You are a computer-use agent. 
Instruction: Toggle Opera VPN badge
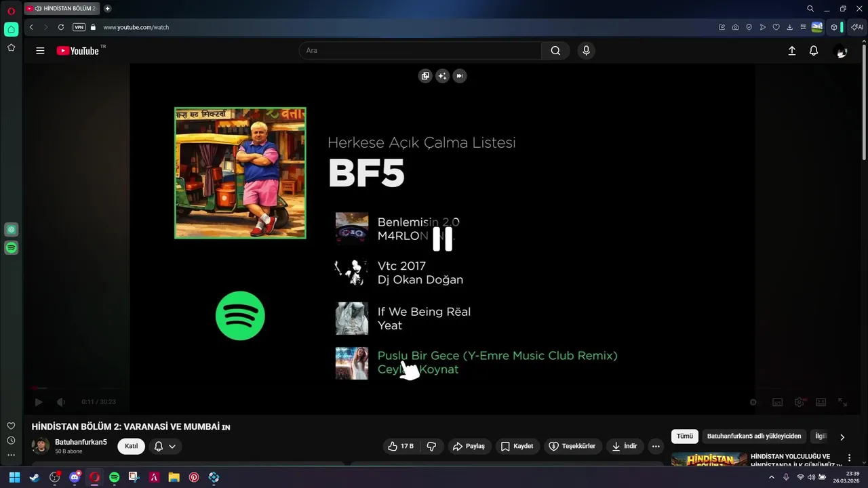(x=79, y=27)
